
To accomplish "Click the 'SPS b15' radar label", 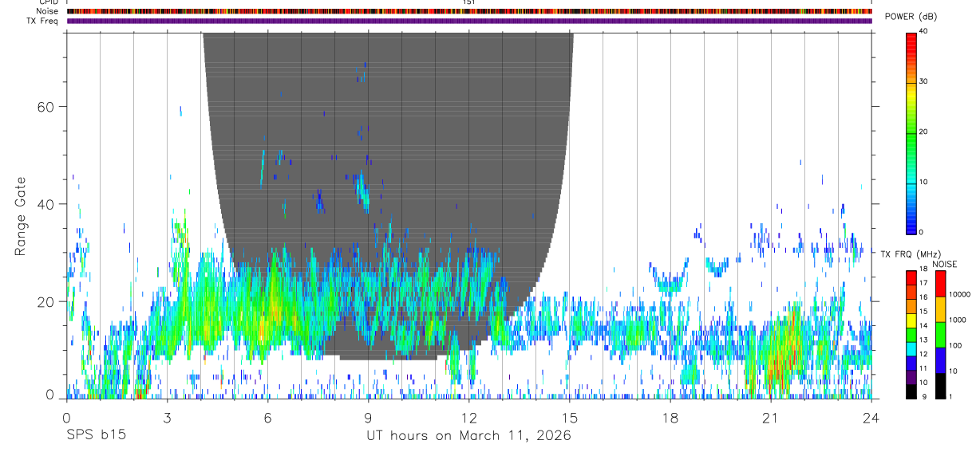I will coord(96,436).
